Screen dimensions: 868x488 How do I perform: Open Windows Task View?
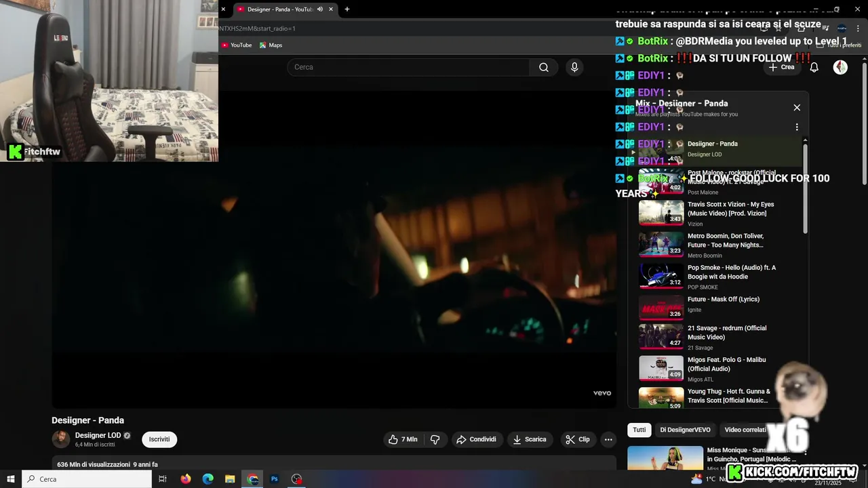pos(163,479)
